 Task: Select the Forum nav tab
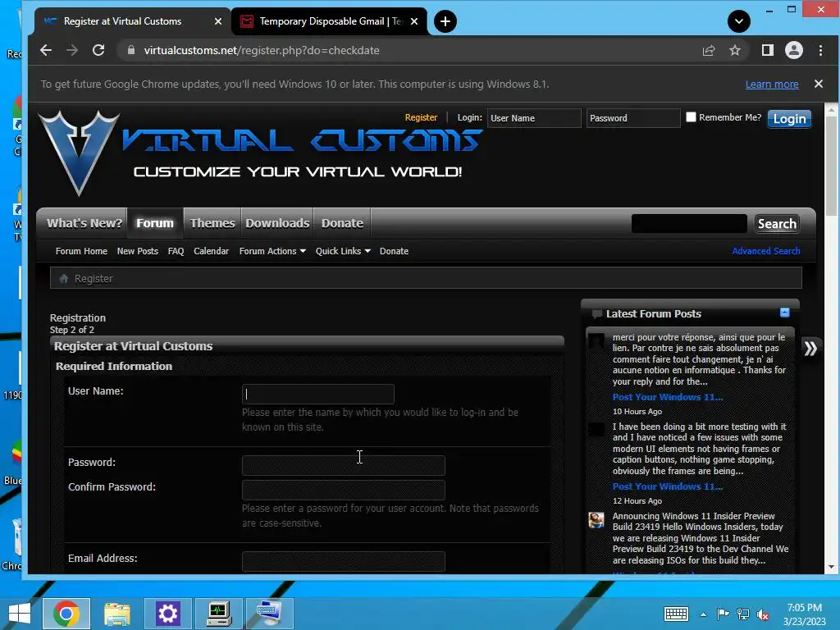click(x=155, y=223)
